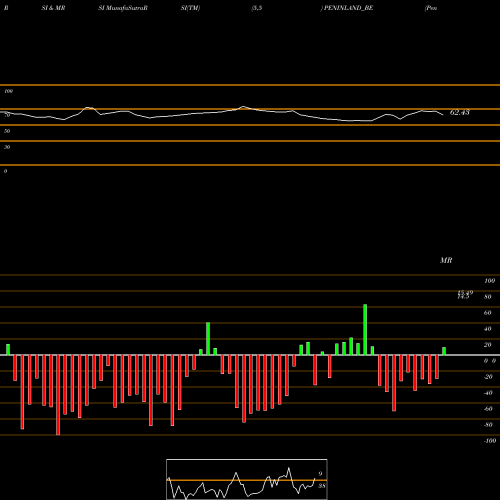This screenshot has height=500, width=500.
Task: Click the last green bar in MR histogram
Action: click(444, 351)
